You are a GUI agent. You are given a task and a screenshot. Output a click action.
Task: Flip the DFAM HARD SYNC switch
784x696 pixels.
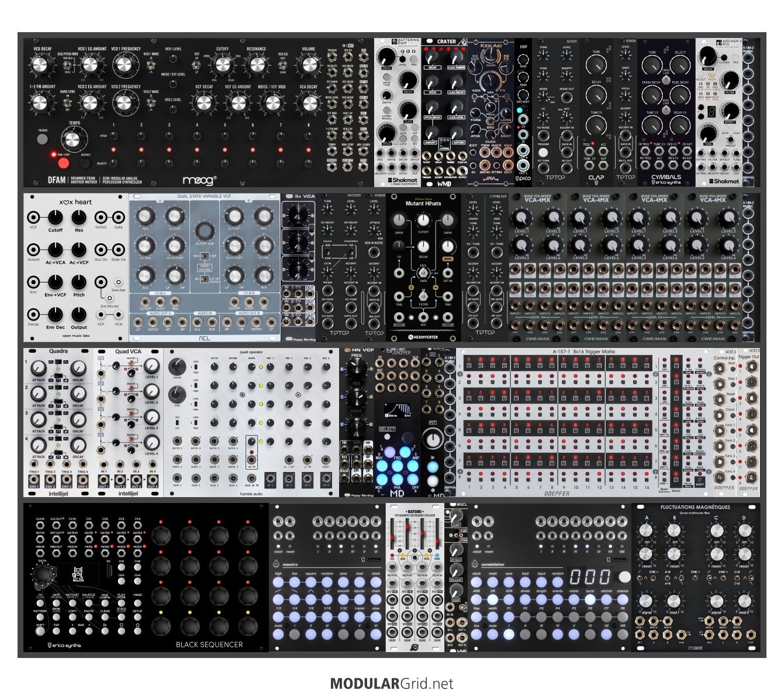(x=67, y=103)
